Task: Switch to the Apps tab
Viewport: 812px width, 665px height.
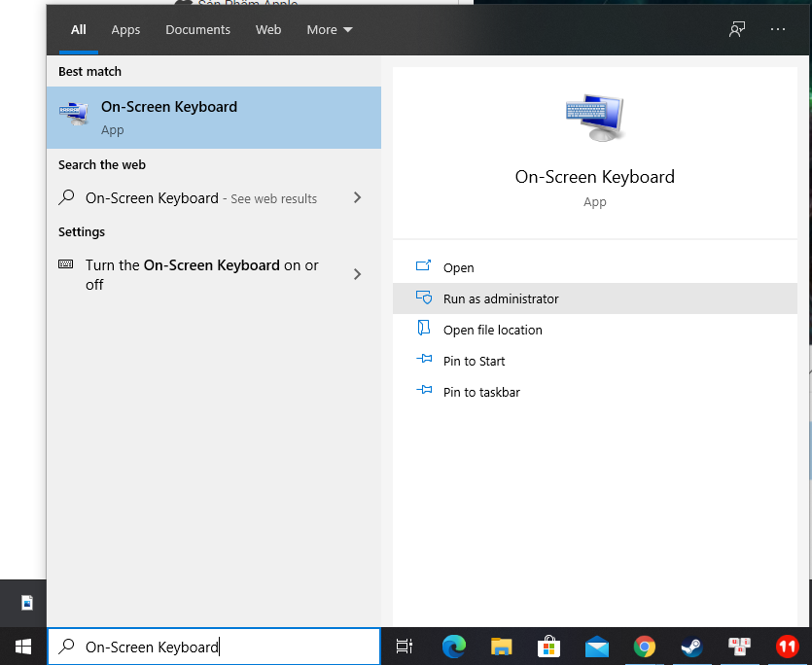Action: point(125,30)
